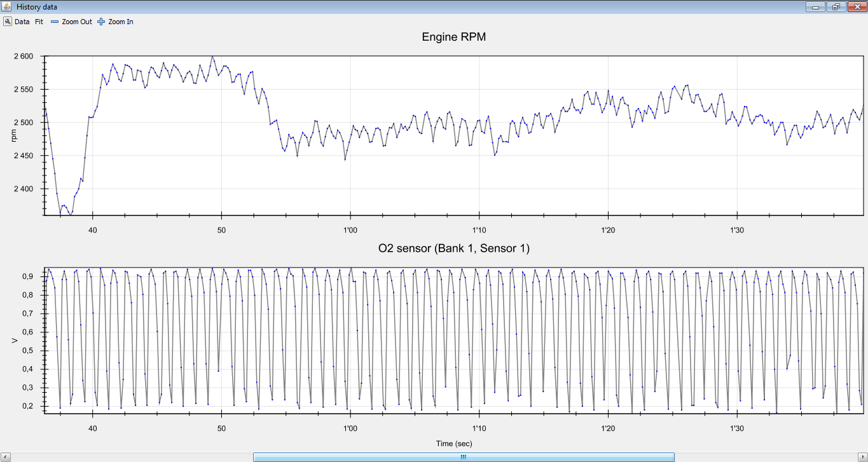This screenshot has width=868, height=462.
Task: Click the Zoom Out minus icon
Action: (x=55, y=22)
